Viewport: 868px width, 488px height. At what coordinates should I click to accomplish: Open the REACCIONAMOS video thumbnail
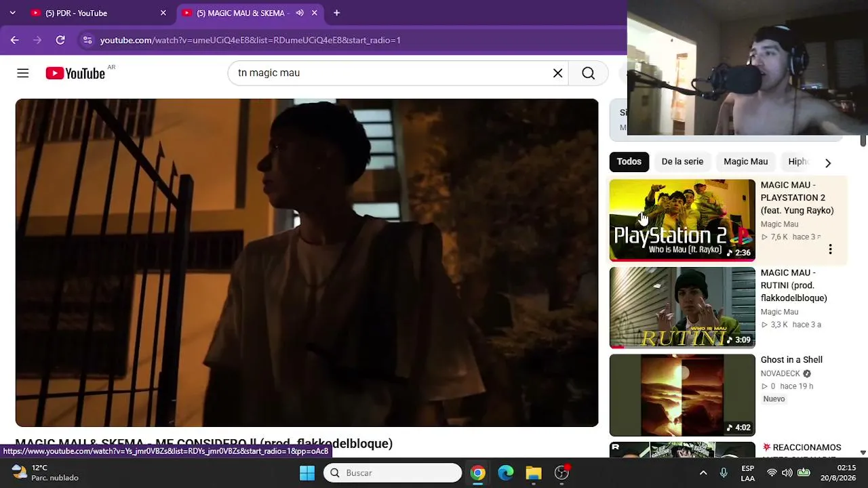[x=682, y=450]
